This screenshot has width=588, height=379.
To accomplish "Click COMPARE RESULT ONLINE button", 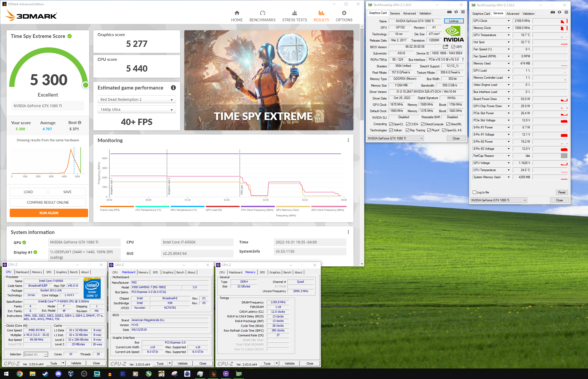I will pos(48,202).
